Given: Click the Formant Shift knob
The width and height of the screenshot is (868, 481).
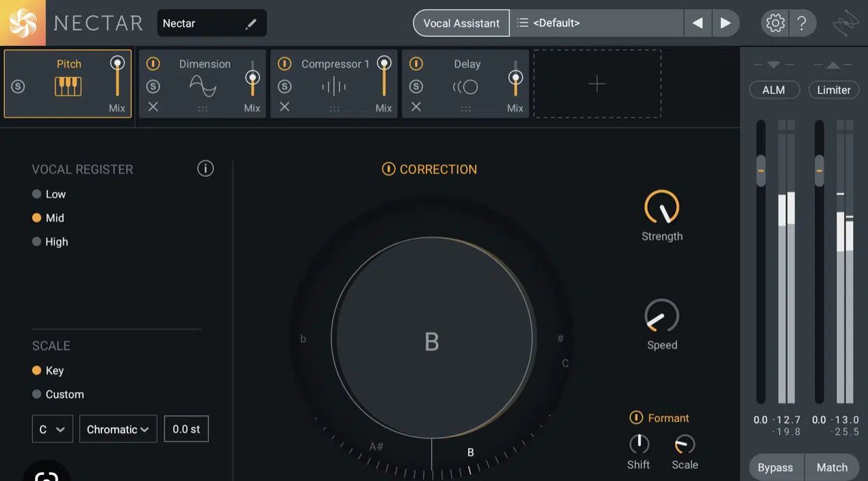Looking at the screenshot, I should pos(639,444).
